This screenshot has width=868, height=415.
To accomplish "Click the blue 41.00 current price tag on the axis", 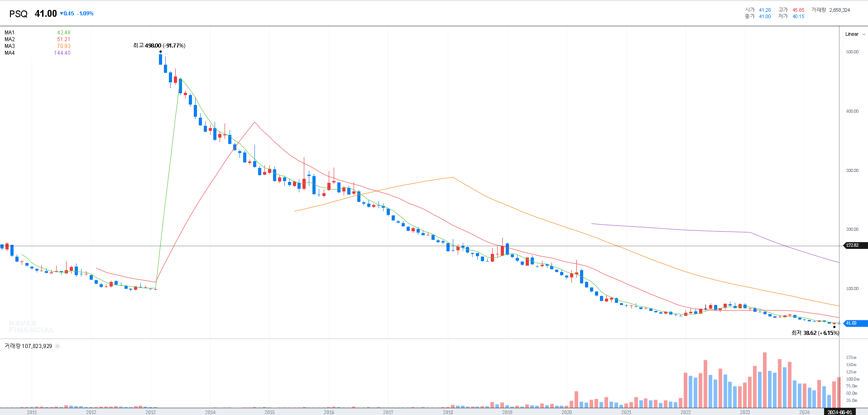I will 856,323.
